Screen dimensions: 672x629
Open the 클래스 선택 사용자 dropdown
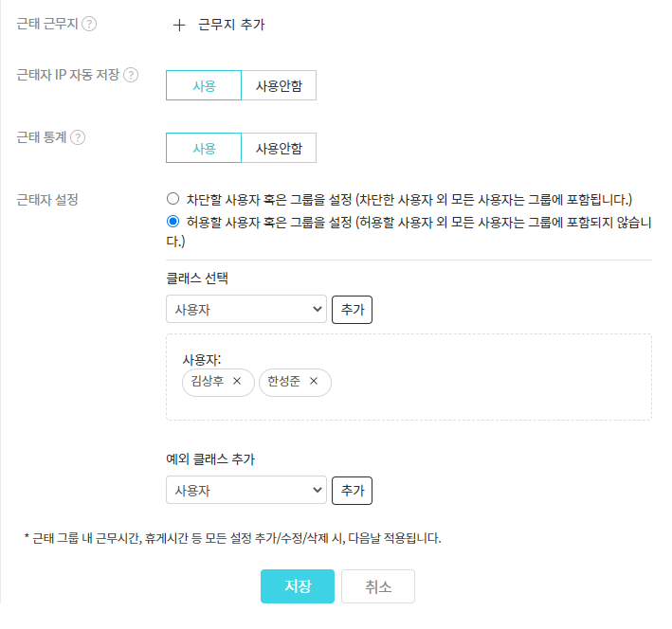(x=245, y=310)
